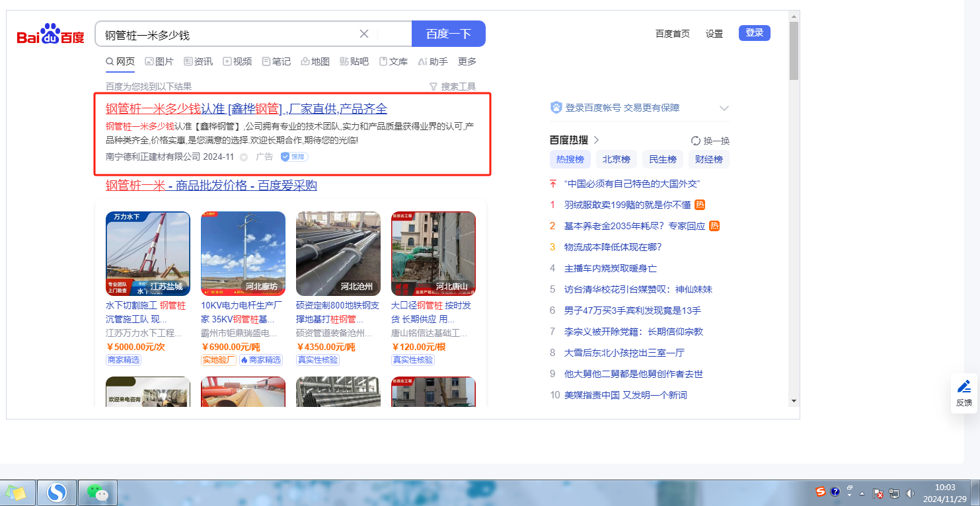Switch to the 民生榜 tab
Screen dimensions: 980x506
point(663,159)
